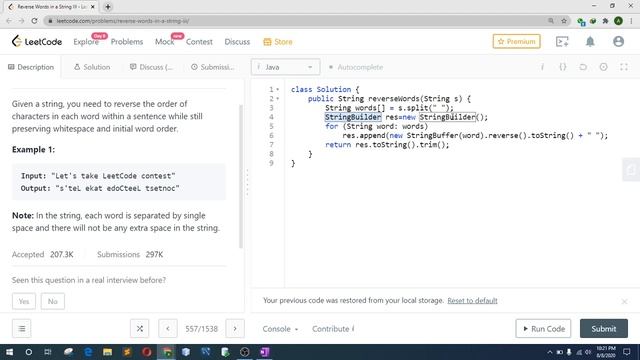The height and width of the screenshot is (360, 640).
Task: Toggle the Autocomplete option
Action: [x=356, y=67]
